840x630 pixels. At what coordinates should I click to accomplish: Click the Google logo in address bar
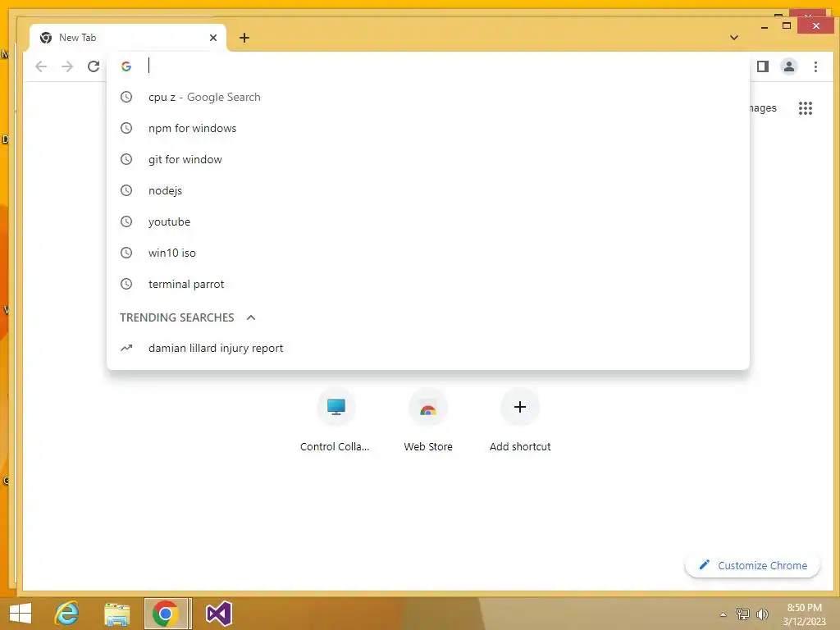tap(126, 66)
